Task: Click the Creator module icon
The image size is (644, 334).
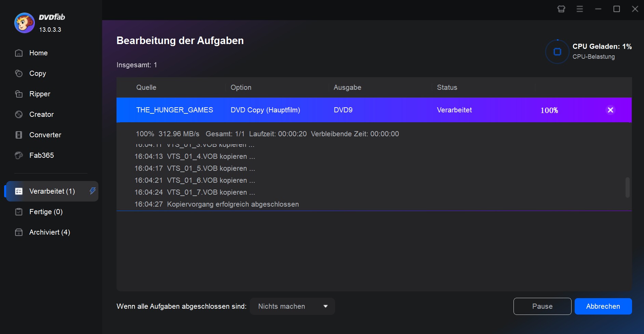Action: (19, 114)
